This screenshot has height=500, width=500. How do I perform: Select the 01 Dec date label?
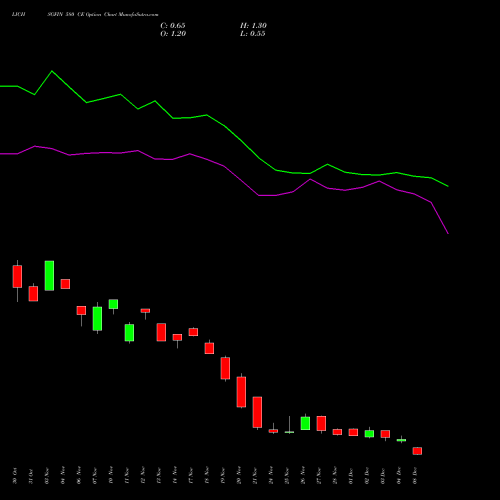click(x=351, y=476)
